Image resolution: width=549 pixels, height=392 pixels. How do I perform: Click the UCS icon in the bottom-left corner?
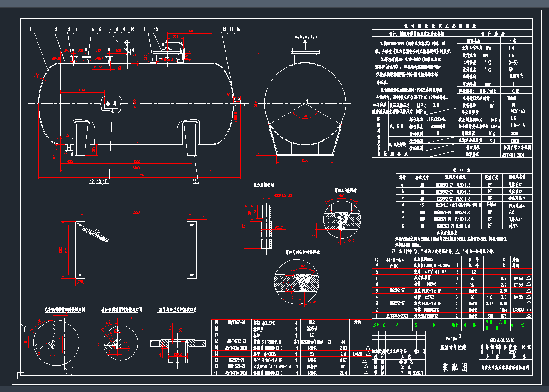pos(20,375)
